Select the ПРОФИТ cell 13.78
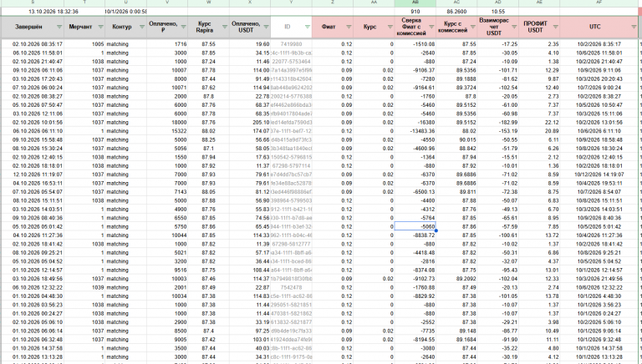 coord(539,296)
